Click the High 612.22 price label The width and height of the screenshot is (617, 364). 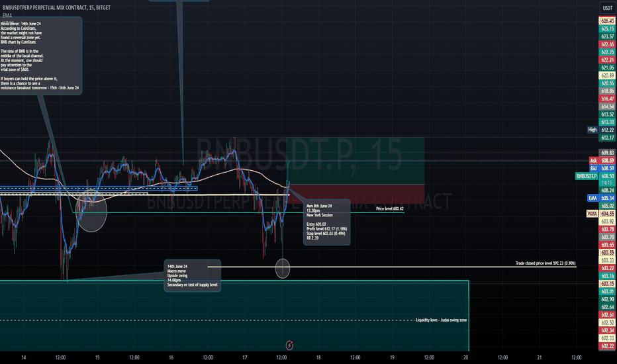click(601, 130)
